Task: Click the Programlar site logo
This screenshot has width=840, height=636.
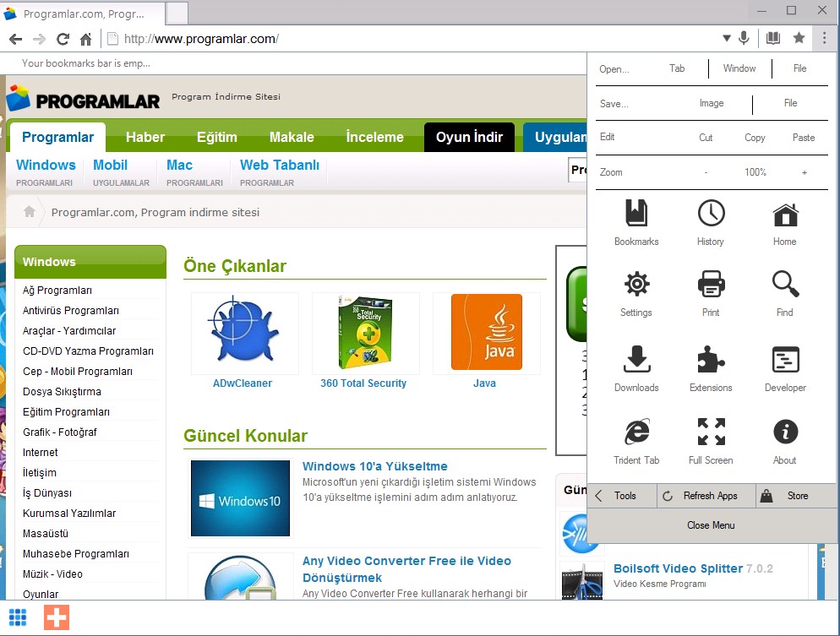Action: [83, 98]
